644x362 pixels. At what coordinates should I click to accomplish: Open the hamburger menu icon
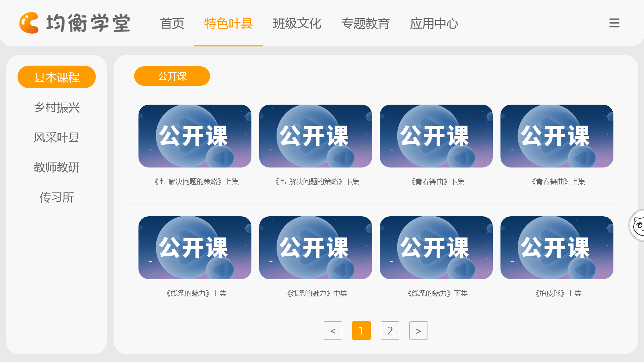[614, 23]
